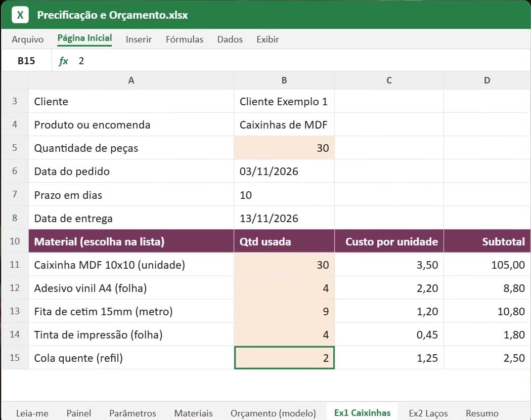Viewport: 531px width, 420px height.
Task: Select column B header
Action: click(x=284, y=80)
